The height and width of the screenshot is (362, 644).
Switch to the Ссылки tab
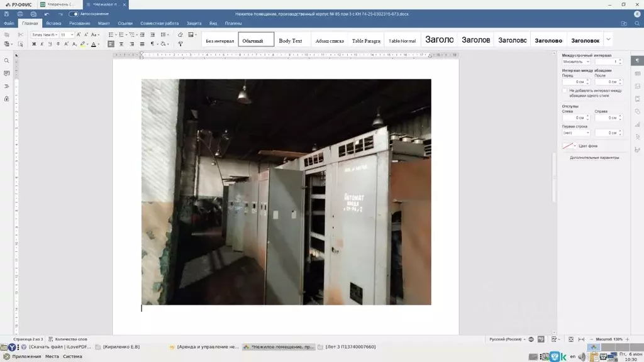(125, 23)
